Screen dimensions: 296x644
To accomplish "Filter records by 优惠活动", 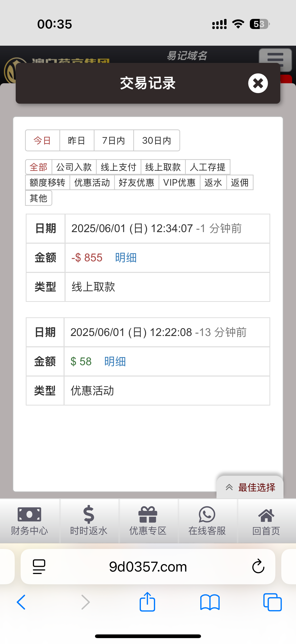I will tap(92, 182).
